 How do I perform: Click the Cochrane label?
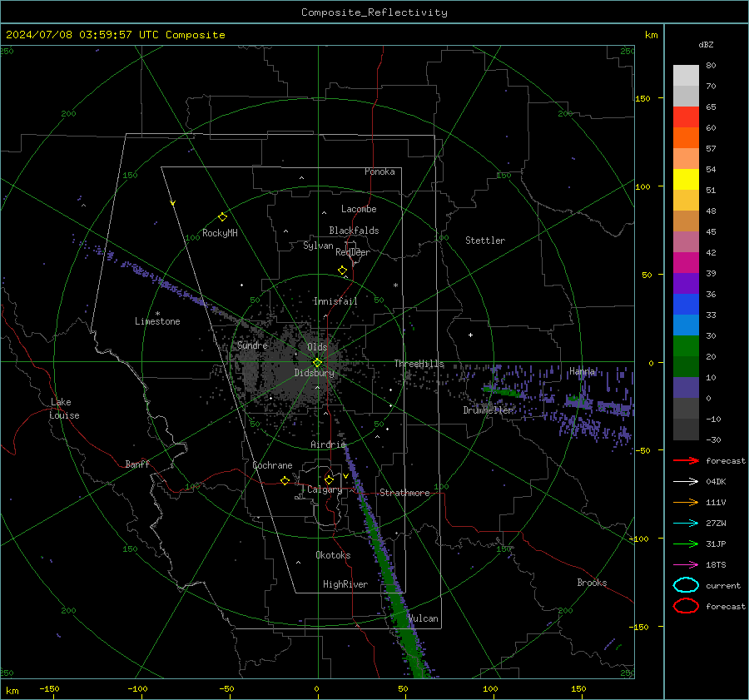click(272, 465)
